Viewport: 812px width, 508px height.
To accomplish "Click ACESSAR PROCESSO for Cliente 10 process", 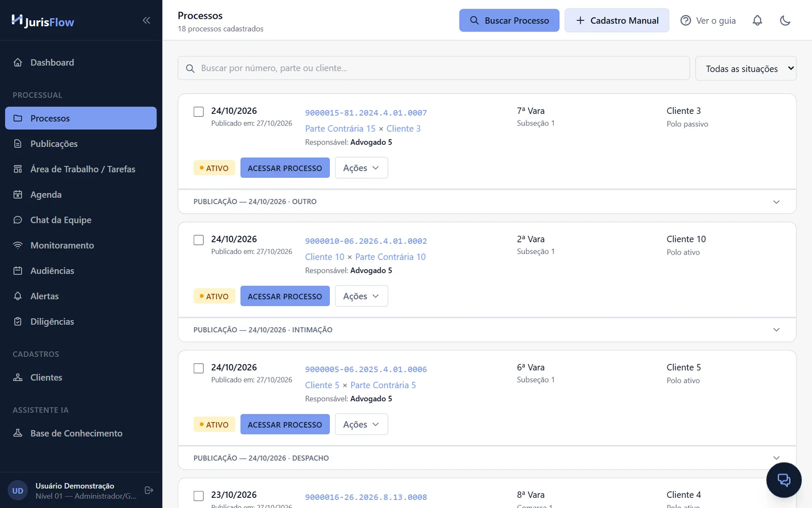I will point(285,296).
